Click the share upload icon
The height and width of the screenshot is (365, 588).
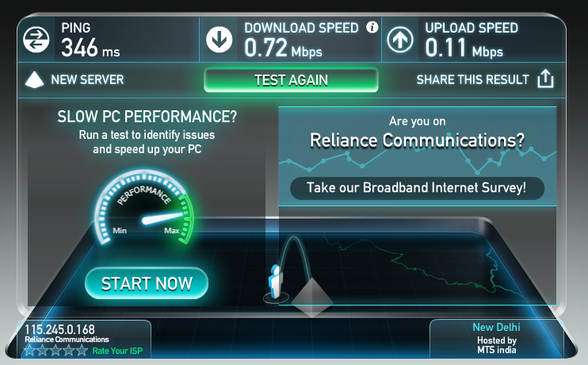coord(546,79)
